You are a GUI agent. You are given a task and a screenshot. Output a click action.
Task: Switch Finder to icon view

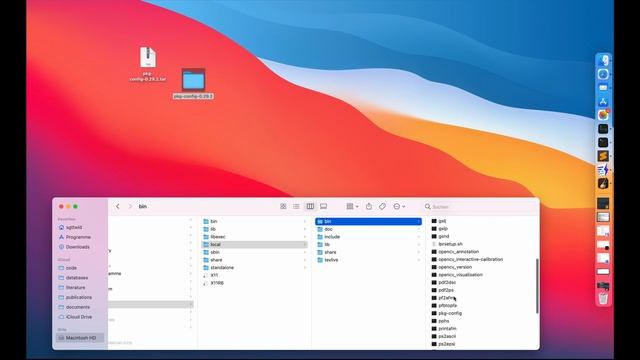click(283, 207)
